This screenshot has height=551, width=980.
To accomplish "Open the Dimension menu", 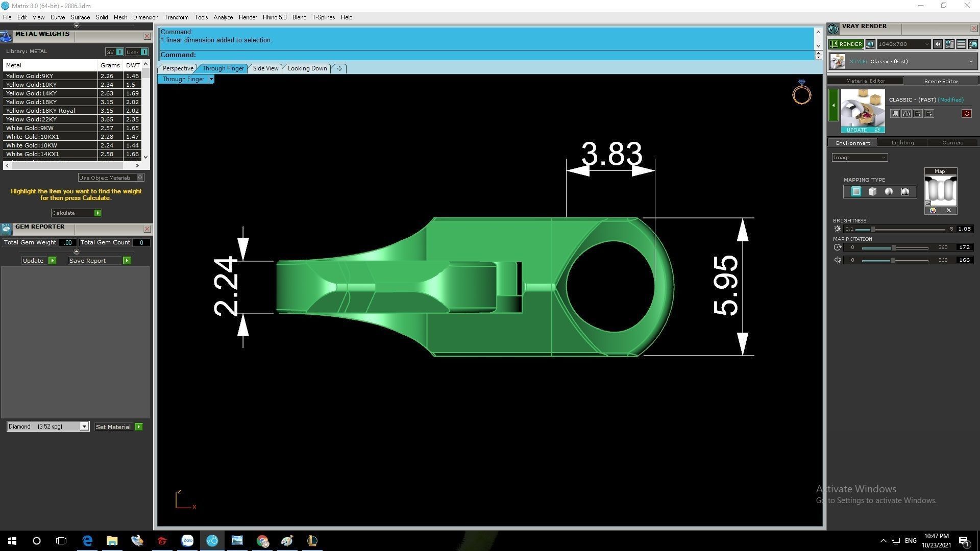I will click(145, 17).
